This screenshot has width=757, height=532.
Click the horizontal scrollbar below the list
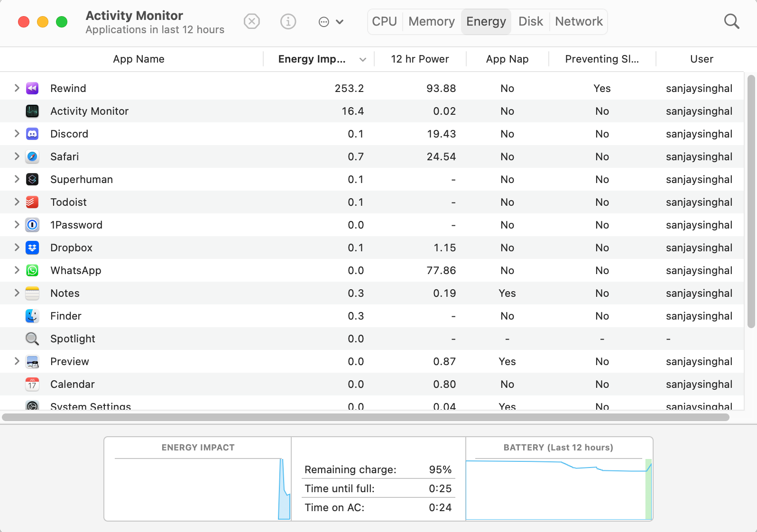366,417
